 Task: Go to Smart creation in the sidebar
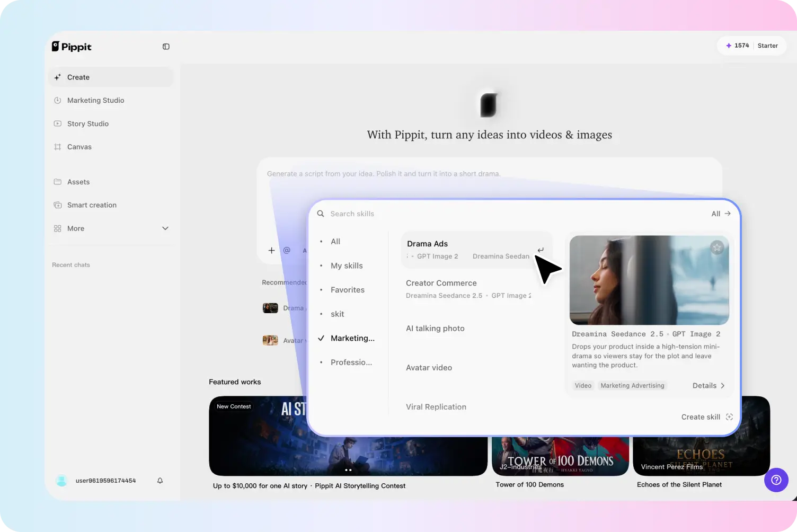click(x=111, y=205)
